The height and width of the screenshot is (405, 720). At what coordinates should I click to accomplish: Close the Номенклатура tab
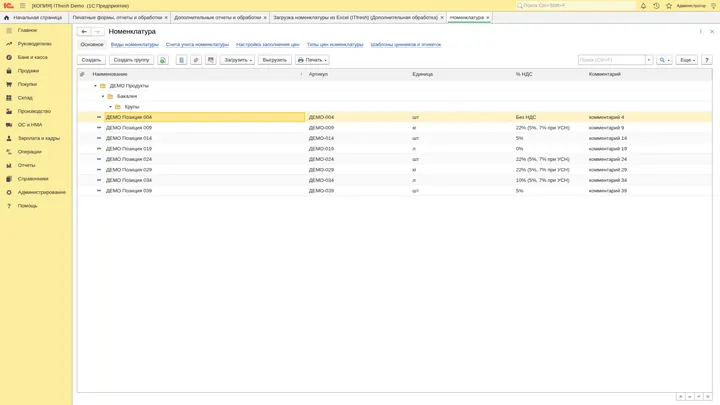pyautogui.click(x=488, y=17)
